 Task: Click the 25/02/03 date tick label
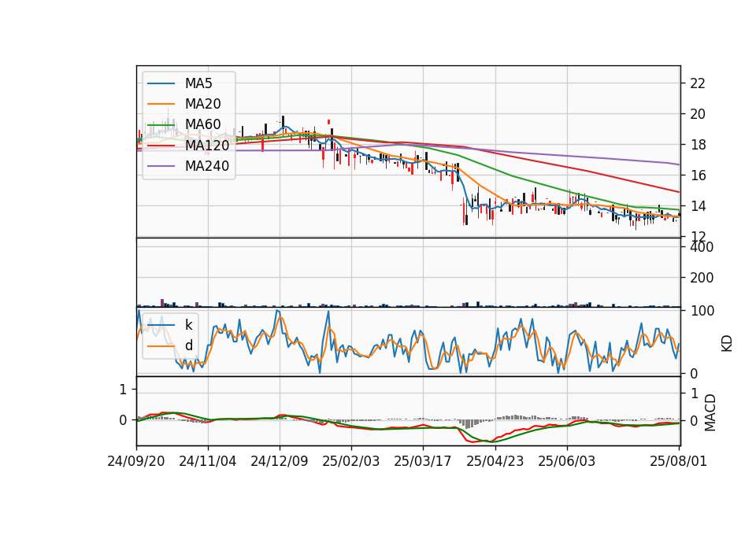click(351, 461)
